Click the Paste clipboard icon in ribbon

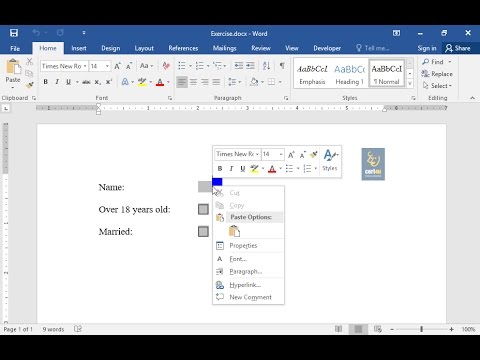[x=13, y=67]
